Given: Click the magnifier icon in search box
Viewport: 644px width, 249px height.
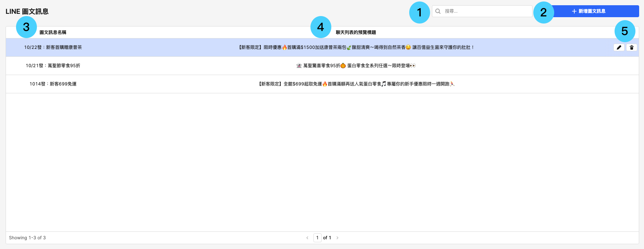Looking at the screenshot, I should click(x=438, y=11).
